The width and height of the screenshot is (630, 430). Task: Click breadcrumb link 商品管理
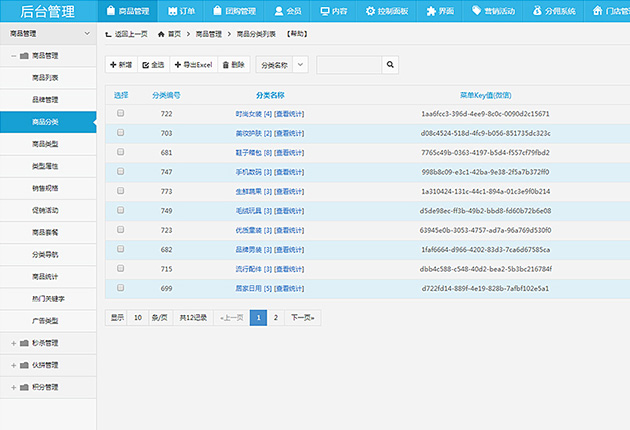pos(209,34)
